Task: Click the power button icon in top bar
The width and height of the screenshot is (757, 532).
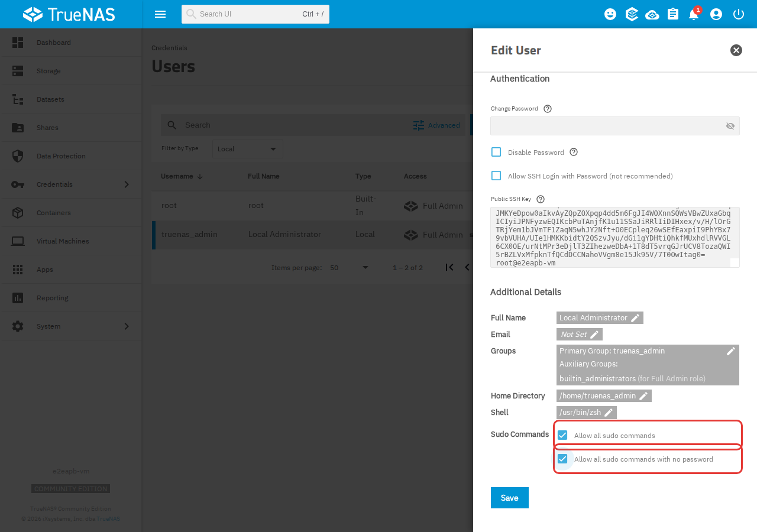Action: [738, 14]
